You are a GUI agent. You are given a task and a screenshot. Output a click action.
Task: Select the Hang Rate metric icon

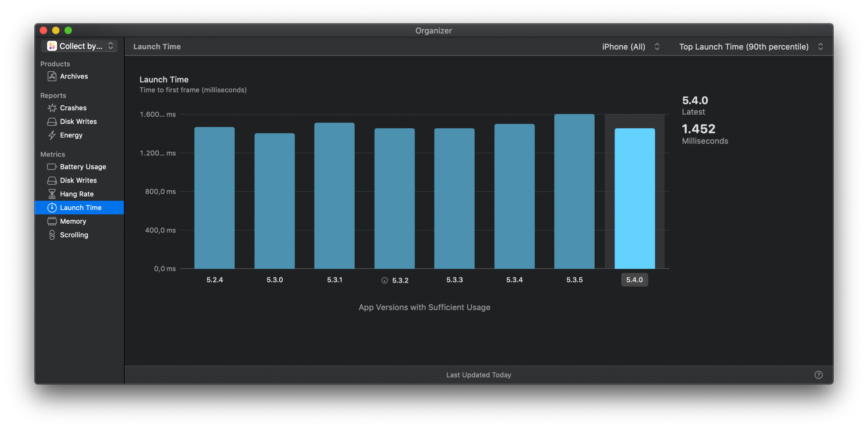tap(52, 194)
